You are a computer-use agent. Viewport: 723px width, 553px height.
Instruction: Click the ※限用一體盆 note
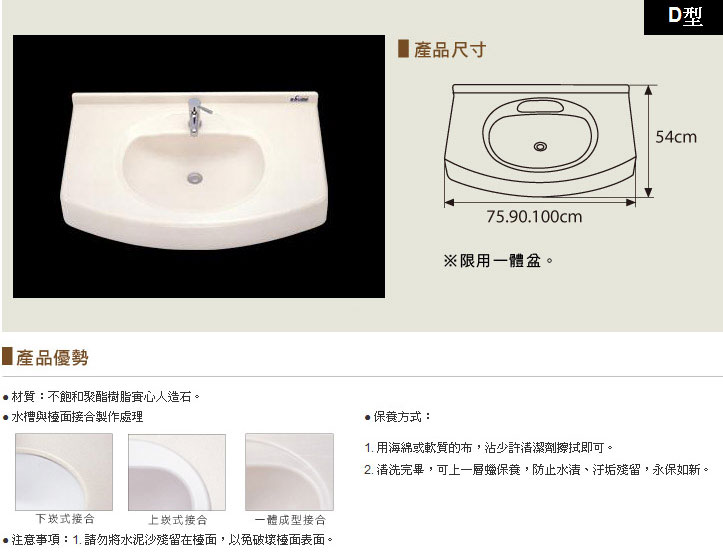(498, 261)
